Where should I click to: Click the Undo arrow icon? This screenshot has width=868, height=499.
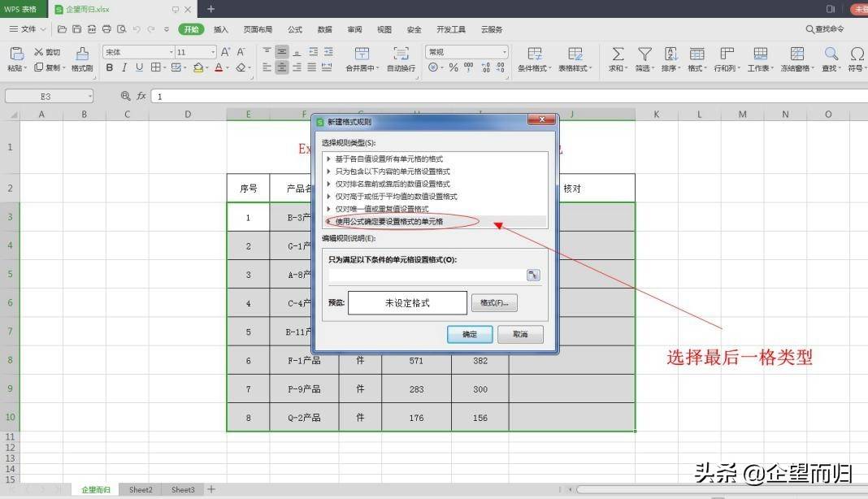pyautogui.click(x=137, y=29)
